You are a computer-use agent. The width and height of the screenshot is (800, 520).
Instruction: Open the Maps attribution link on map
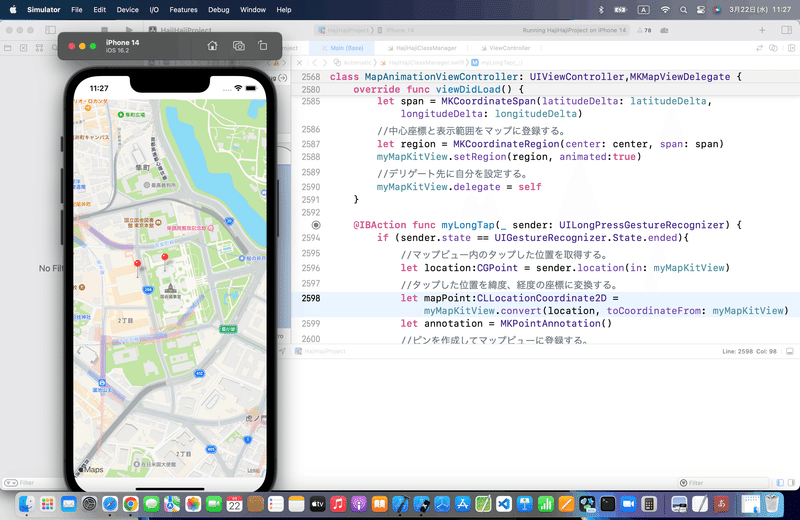91,469
